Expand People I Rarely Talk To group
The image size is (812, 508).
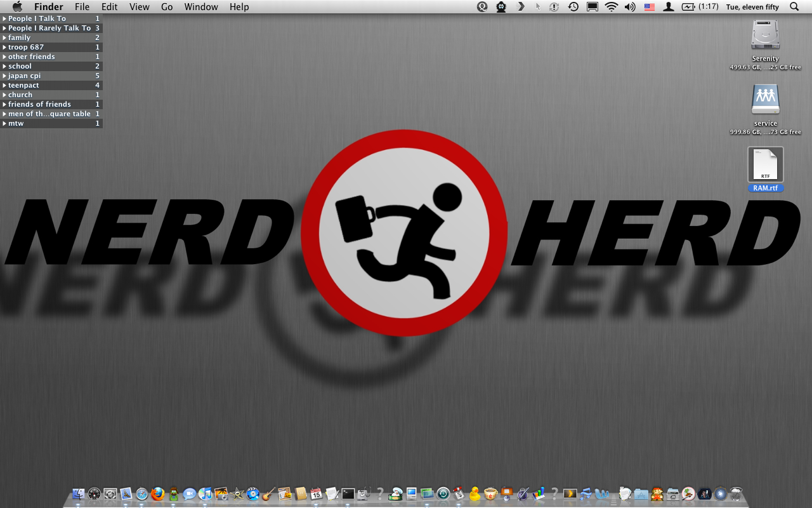click(x=4, y=28)
